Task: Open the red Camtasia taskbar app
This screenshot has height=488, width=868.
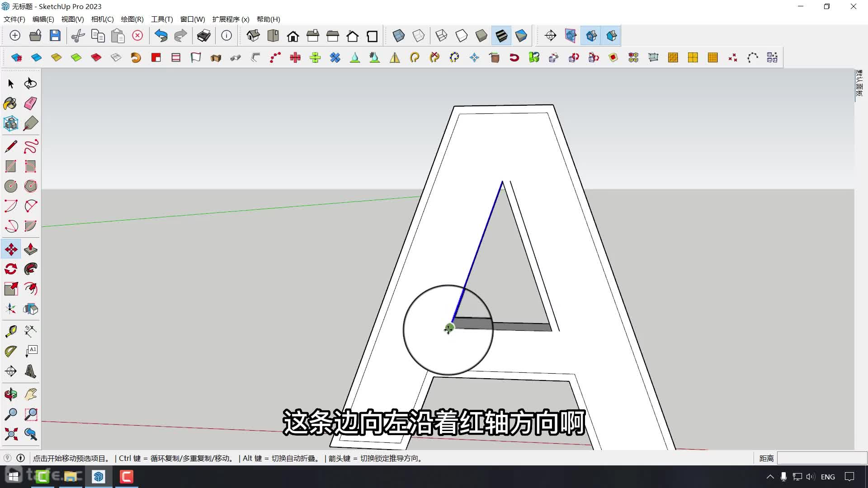Action: click(127, 477)
